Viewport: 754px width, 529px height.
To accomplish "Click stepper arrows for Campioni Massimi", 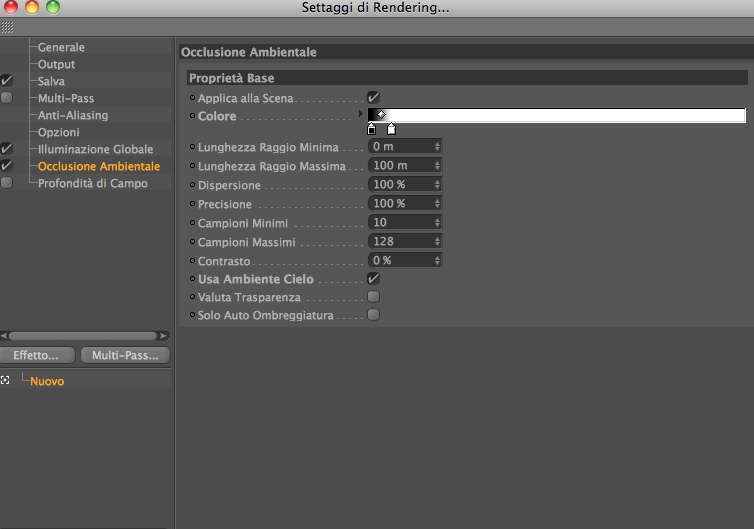I will coord(437,241).
